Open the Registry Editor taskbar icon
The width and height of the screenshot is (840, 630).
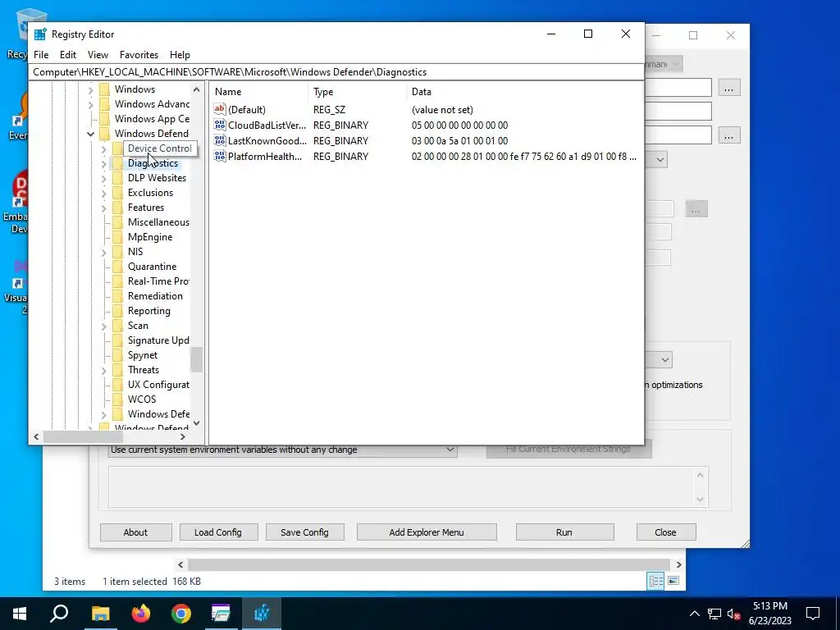point(262,614)
